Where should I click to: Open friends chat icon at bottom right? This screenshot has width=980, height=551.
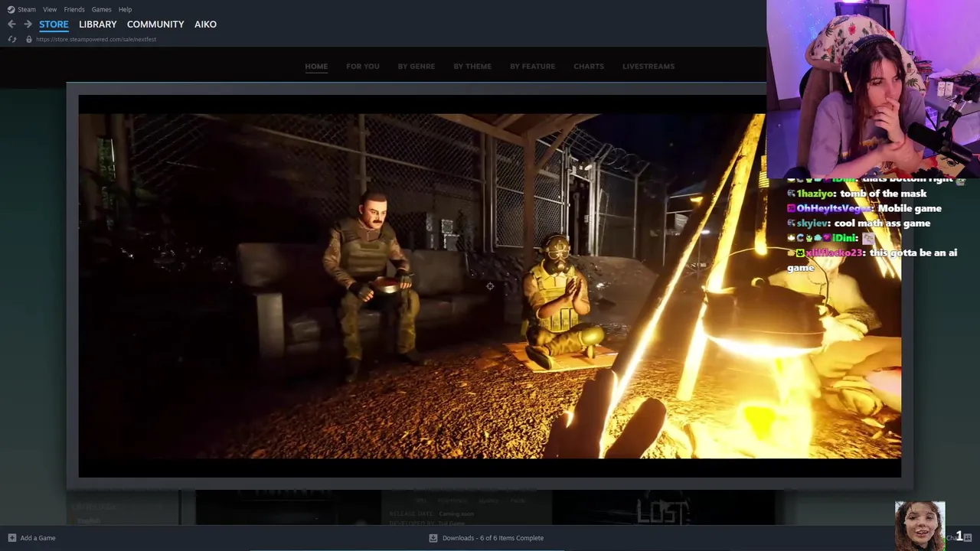pyautogui.click(x=968, y=538)
